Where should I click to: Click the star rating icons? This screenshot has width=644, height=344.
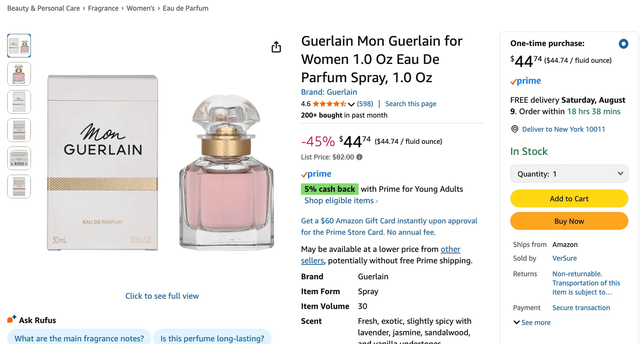329,104
